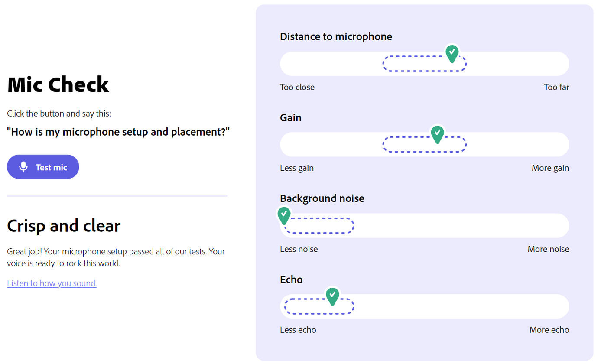The height and width of the screenshot is (364, 598).
Task: Click the "Mic Check" title
Action: [58, 84]
